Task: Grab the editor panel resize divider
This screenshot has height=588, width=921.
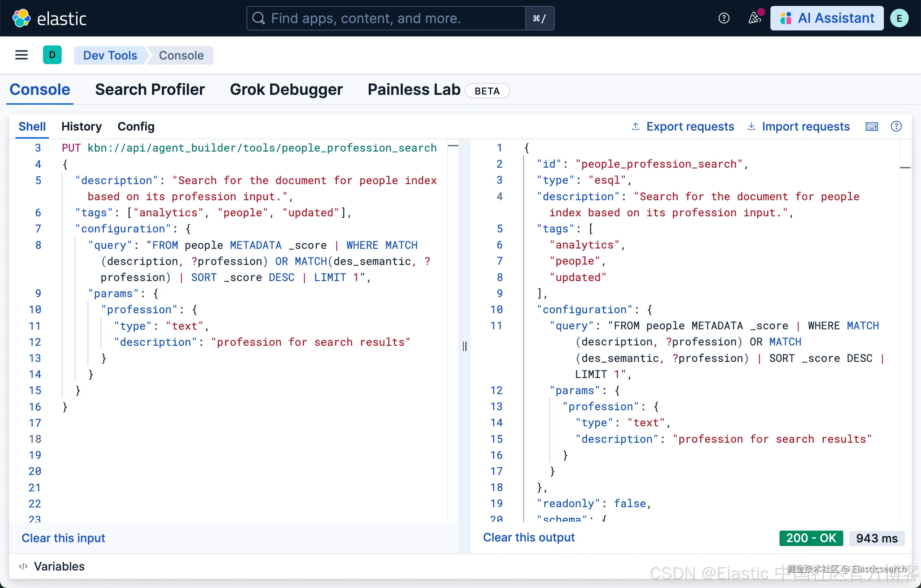Action: (464, 346)
